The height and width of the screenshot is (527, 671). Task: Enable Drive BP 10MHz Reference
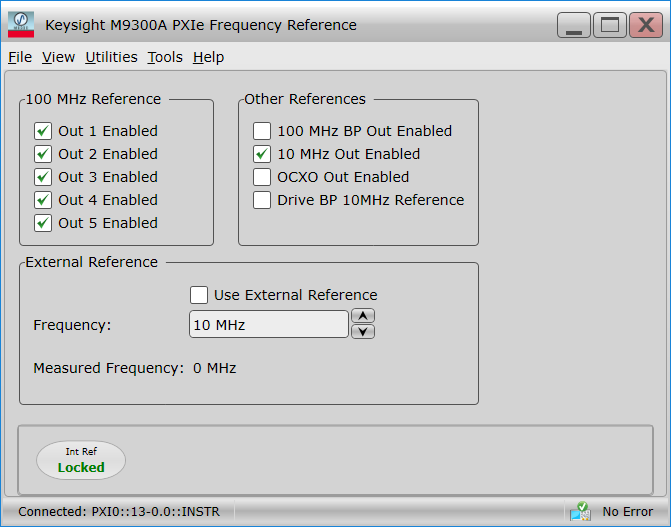(262, 200)
